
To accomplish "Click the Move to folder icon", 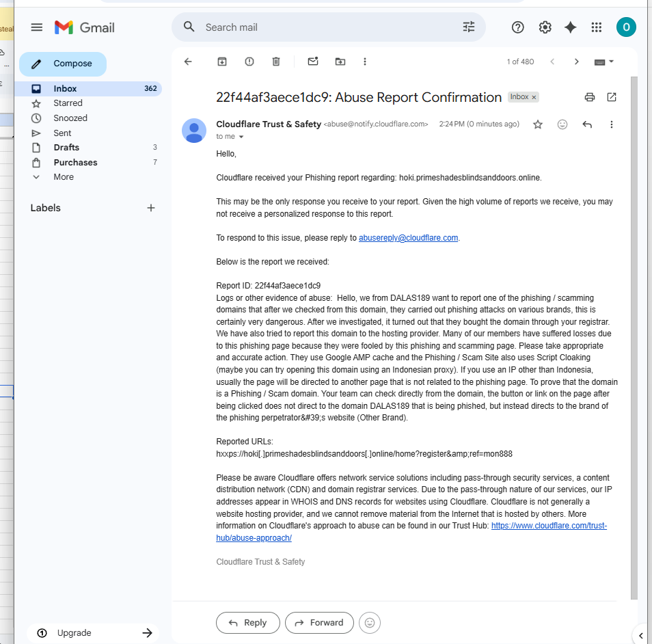I will coord(340,62).
